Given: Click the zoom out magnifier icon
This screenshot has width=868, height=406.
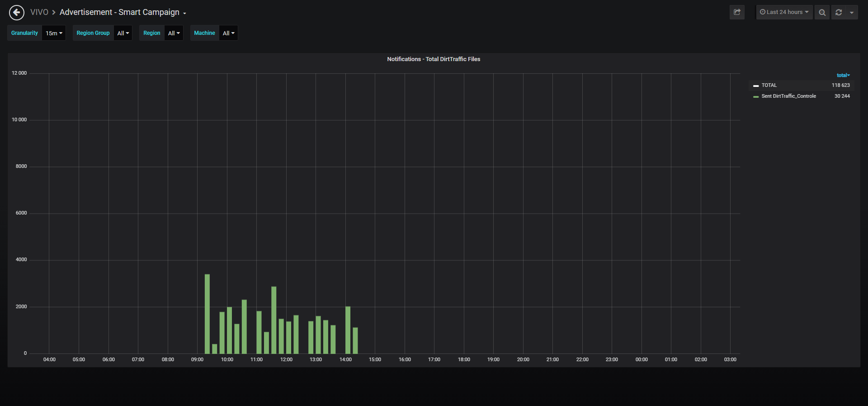Looking at the screenshot, I should coord(822,12).
